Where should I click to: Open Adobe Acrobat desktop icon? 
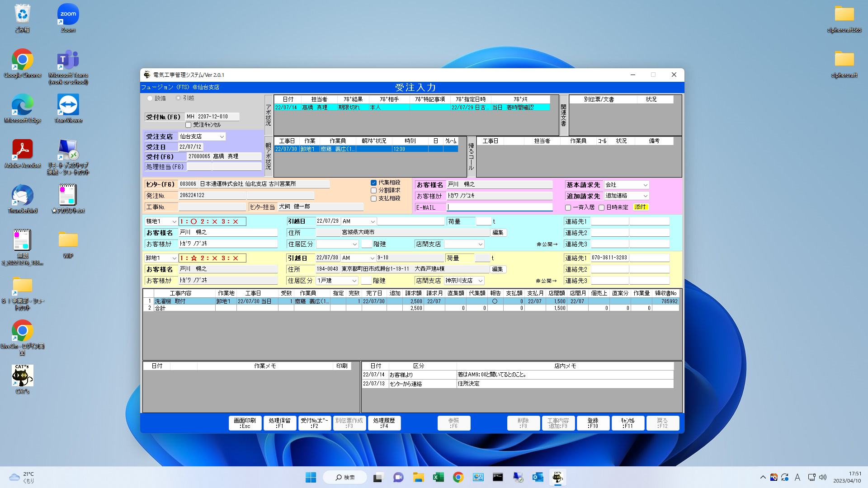coord(22,150)
